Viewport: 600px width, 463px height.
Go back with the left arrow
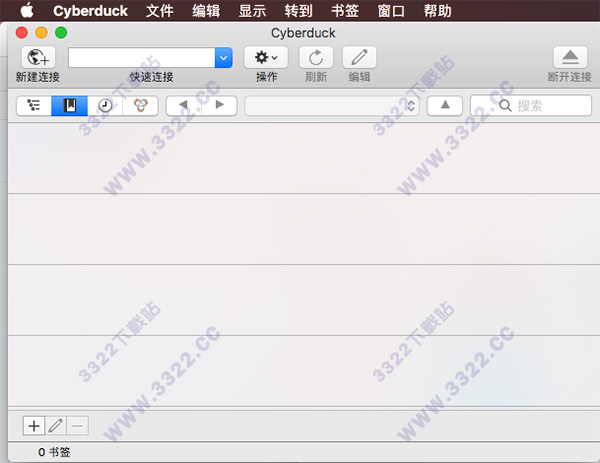click(x=183, y=105)
